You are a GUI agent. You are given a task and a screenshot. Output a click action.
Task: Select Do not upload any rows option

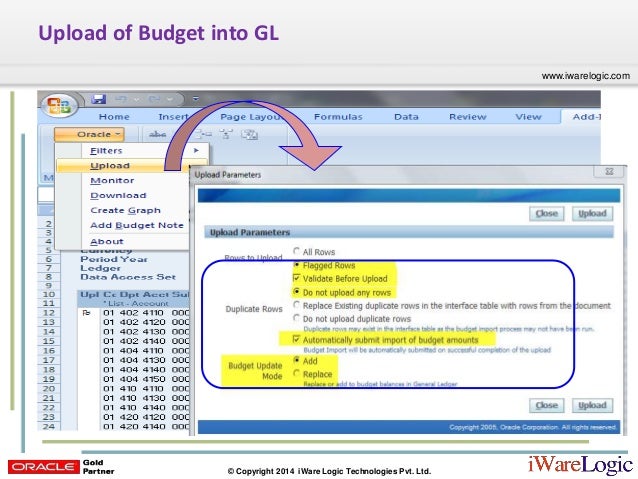297,292
